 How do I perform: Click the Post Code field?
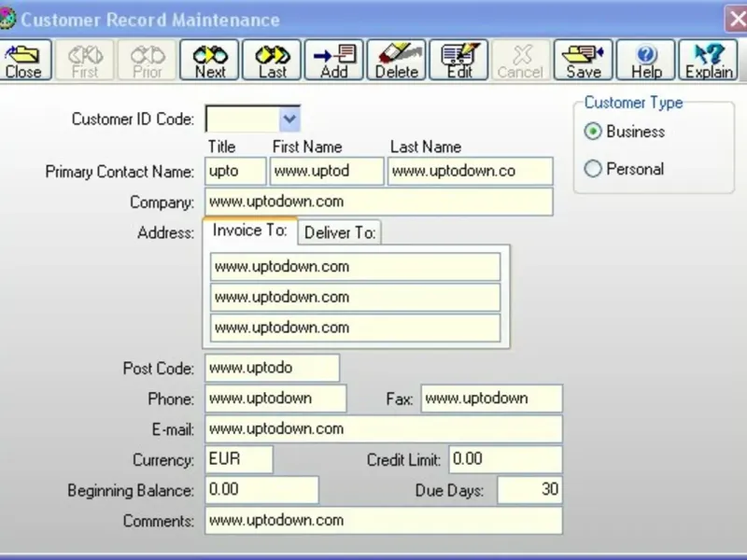tap(272, 368)
